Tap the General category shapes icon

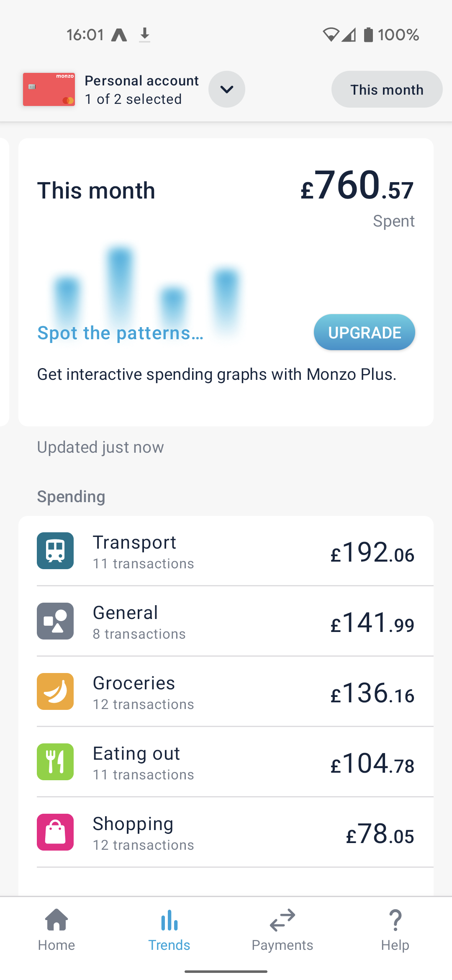[x=55, y=621]
